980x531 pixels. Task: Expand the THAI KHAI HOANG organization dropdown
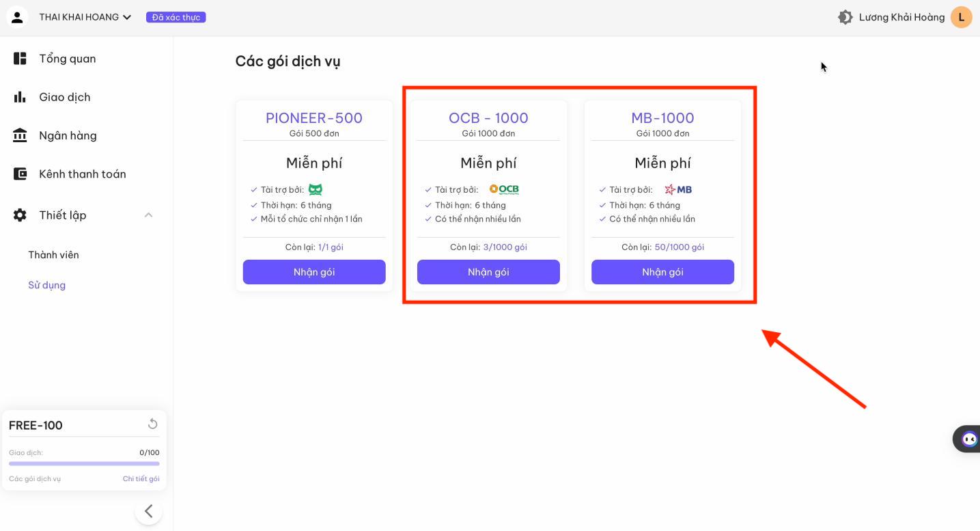pos(85,17)
